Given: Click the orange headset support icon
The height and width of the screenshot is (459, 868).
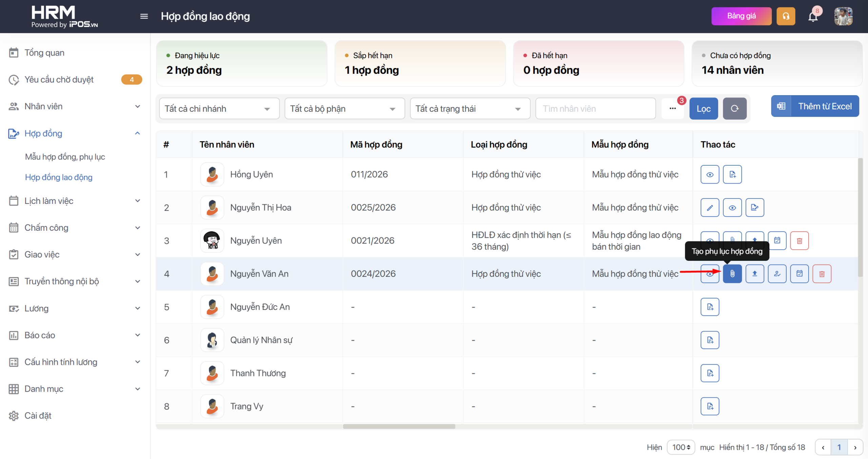Looking at the screenshot, I should click(786, 16).
